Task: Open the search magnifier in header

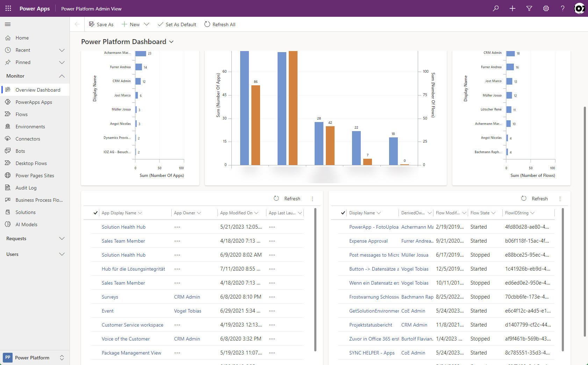Action: point(496,8)
